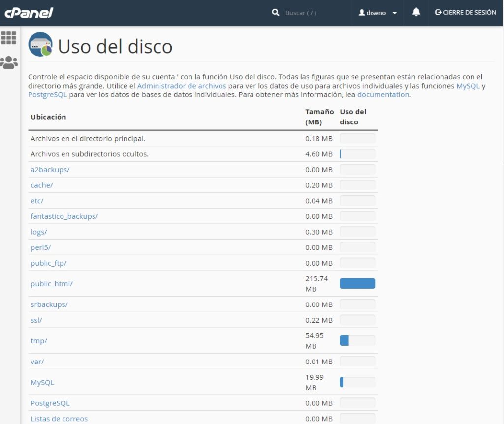Click the Uso del disco column header
The height and width of the screenshot is (424, 504).
tap(353, 117)
